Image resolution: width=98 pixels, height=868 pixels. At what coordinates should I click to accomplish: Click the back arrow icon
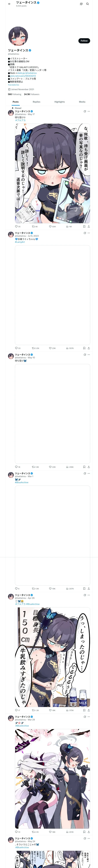click(9, 4)
